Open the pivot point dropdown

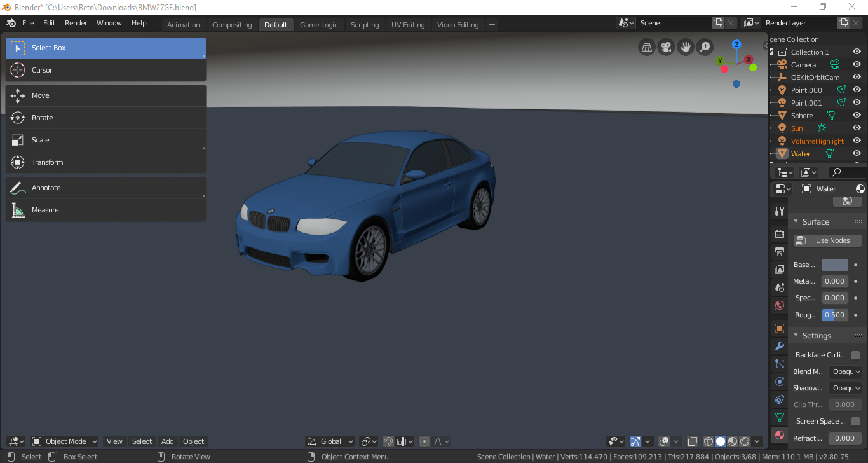point(369,441)
